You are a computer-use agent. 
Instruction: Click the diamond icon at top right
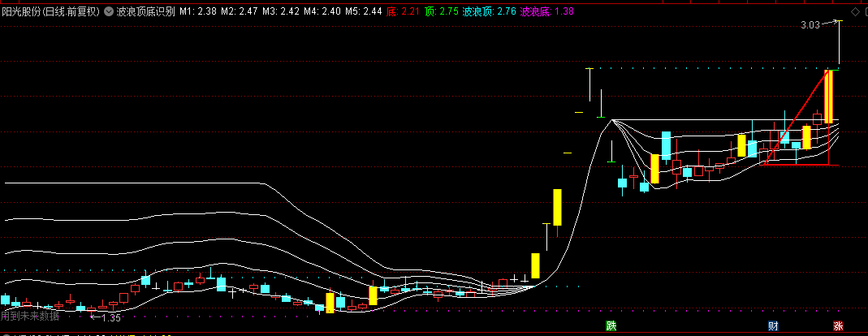point(853,11)
